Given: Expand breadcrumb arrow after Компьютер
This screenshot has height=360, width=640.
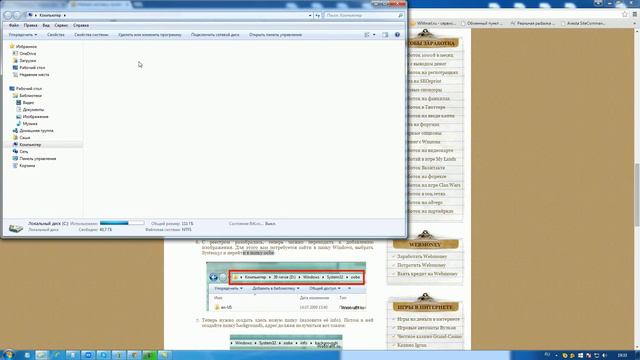Looking at the screenshot, I should coord(64,15).
